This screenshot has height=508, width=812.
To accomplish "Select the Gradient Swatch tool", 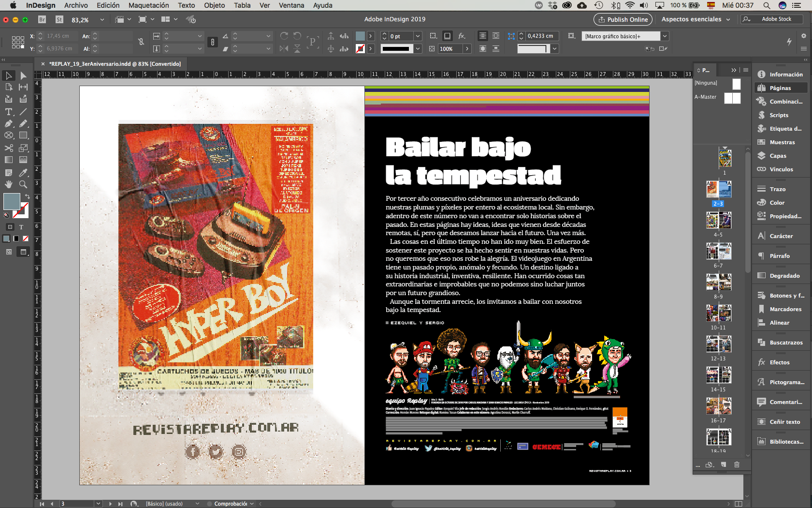I will (x=9, y=160).
